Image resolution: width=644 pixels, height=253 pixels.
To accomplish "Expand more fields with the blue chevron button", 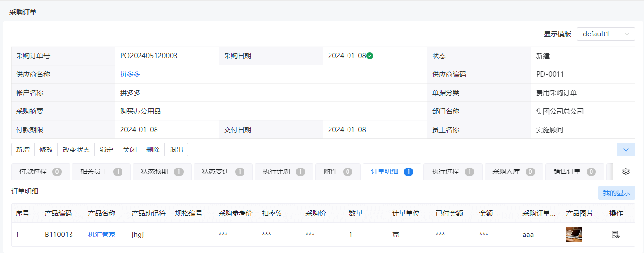I will click(x=626, y=150).
